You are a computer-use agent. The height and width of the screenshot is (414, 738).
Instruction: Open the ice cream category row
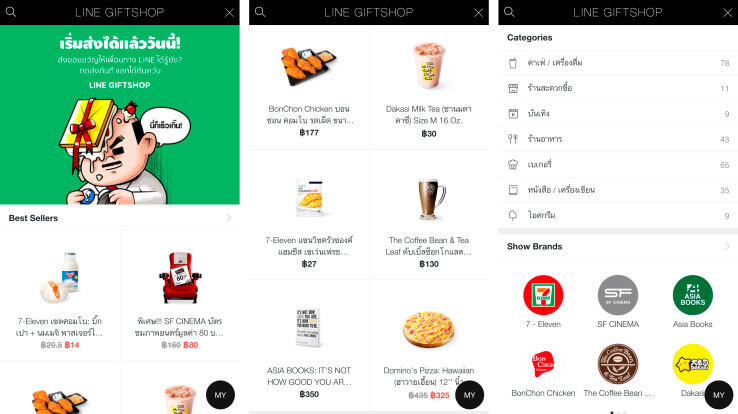pos(618,215)
